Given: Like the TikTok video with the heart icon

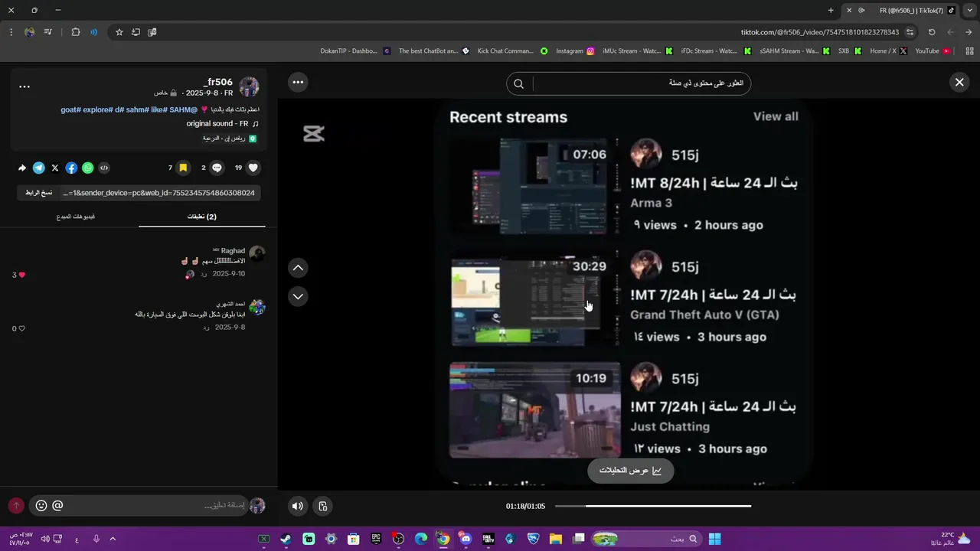Looking at the screenshot, I should click(253, 168).
